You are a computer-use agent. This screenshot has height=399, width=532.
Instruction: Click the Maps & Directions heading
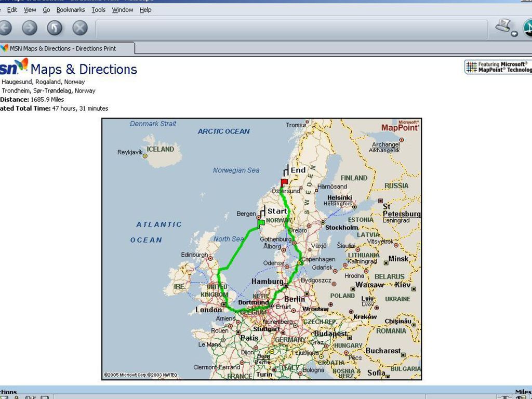point(84,69)
